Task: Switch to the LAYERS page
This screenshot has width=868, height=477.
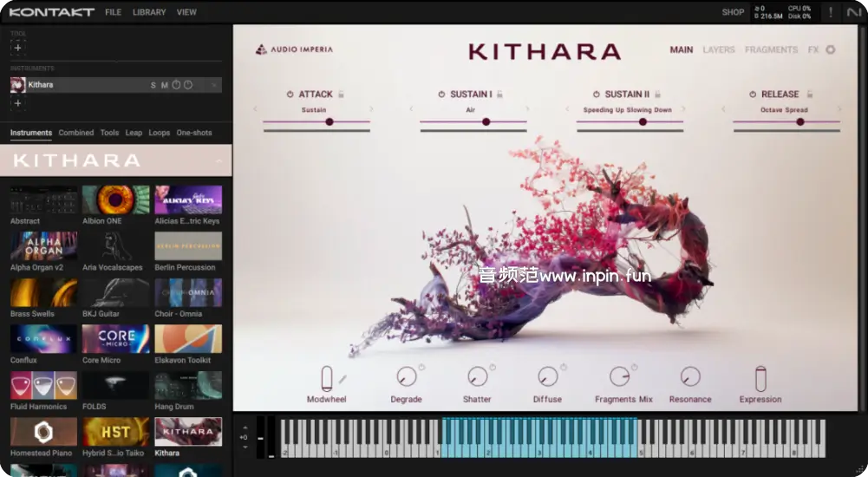Action: pos(719,49)
